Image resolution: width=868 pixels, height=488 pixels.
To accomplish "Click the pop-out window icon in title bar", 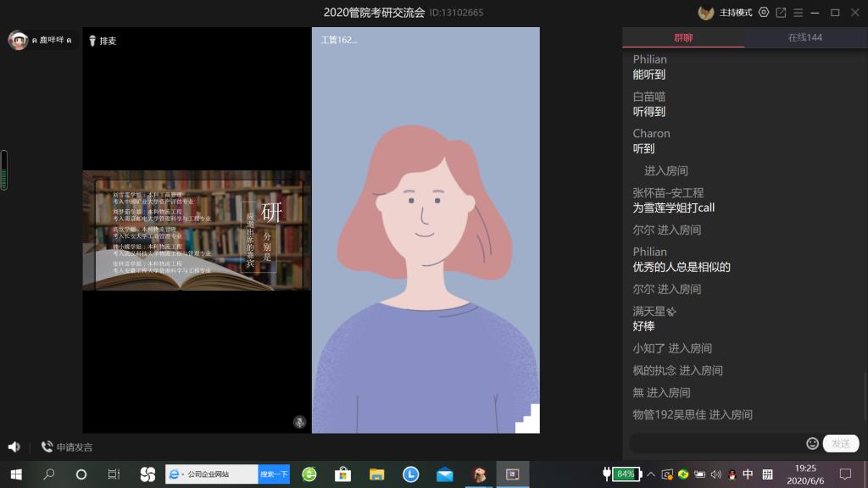I will pos(781,13).
